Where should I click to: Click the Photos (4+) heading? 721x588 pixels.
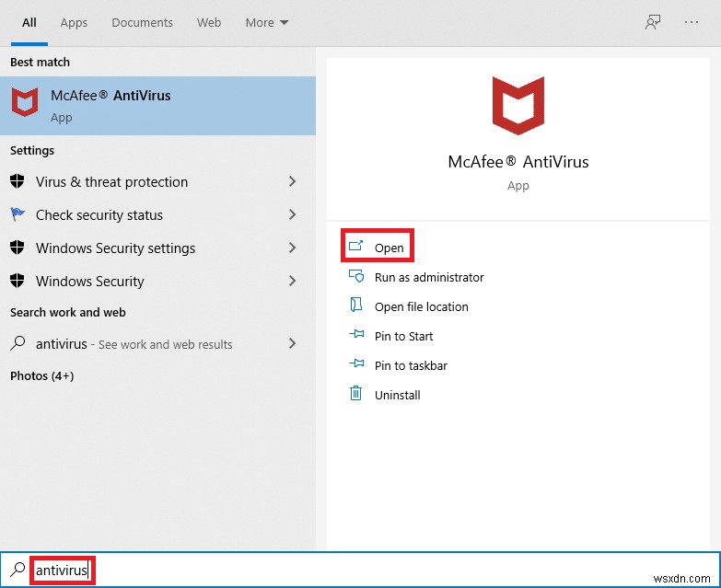(x=41, y=375)
